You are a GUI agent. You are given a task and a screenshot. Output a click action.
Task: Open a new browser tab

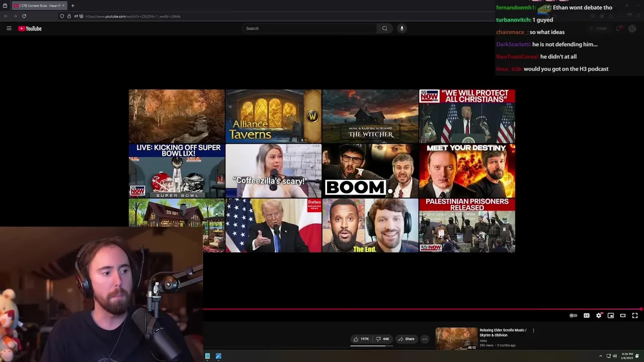click(x=72, y=6)
